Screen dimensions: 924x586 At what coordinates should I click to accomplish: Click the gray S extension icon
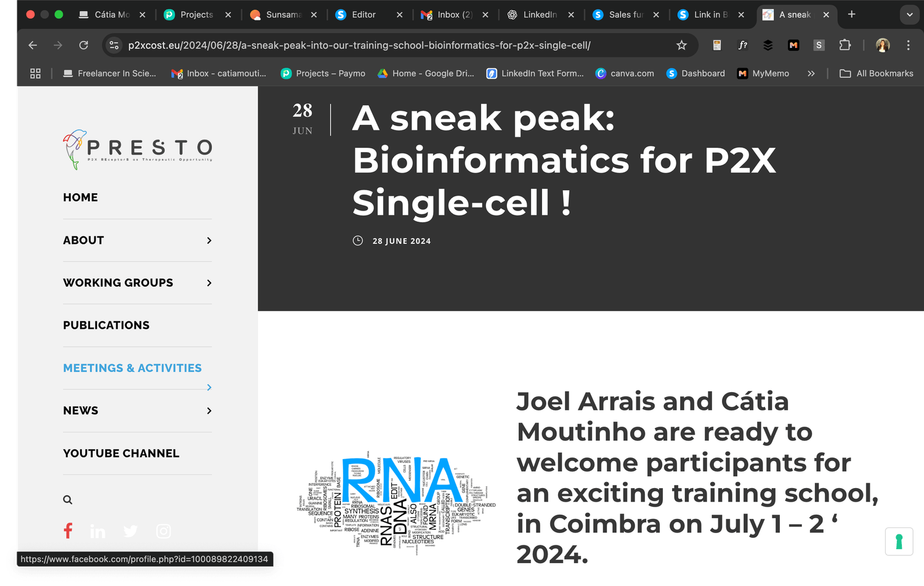coord(819,45)
